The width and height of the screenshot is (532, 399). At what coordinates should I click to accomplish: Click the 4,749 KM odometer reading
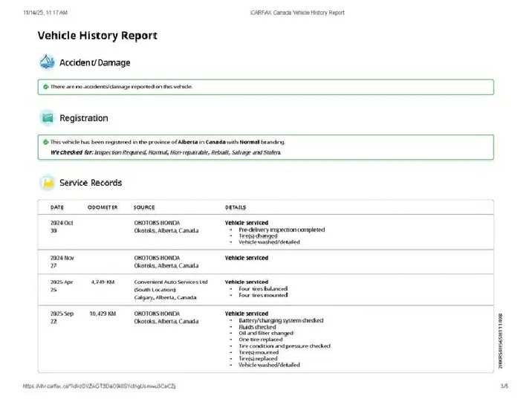pos(103,282)
